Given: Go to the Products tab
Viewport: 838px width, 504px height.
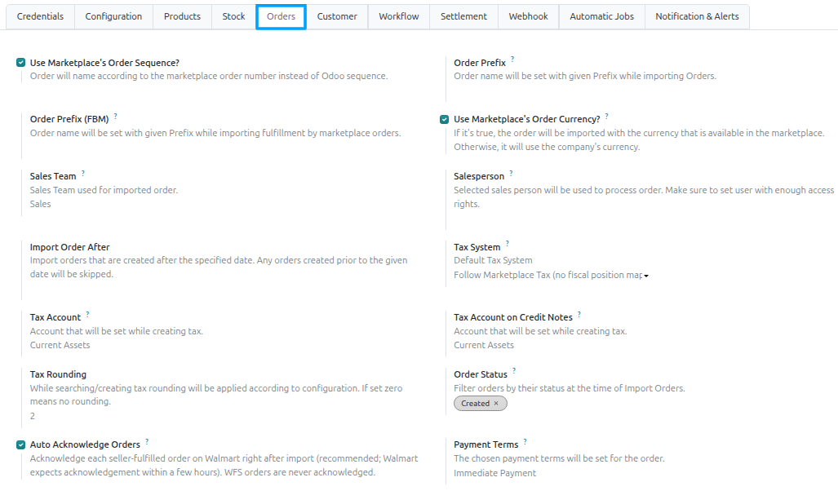Looking at the screenshot, I should tap(182, 16).
